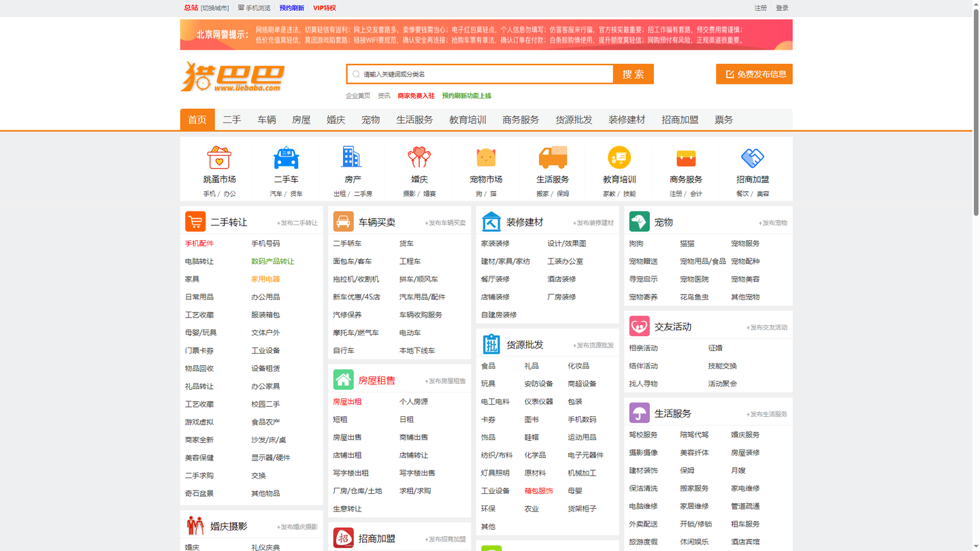Click +发布房屋租售 link
980x551 pixels.
click(445, 381)
